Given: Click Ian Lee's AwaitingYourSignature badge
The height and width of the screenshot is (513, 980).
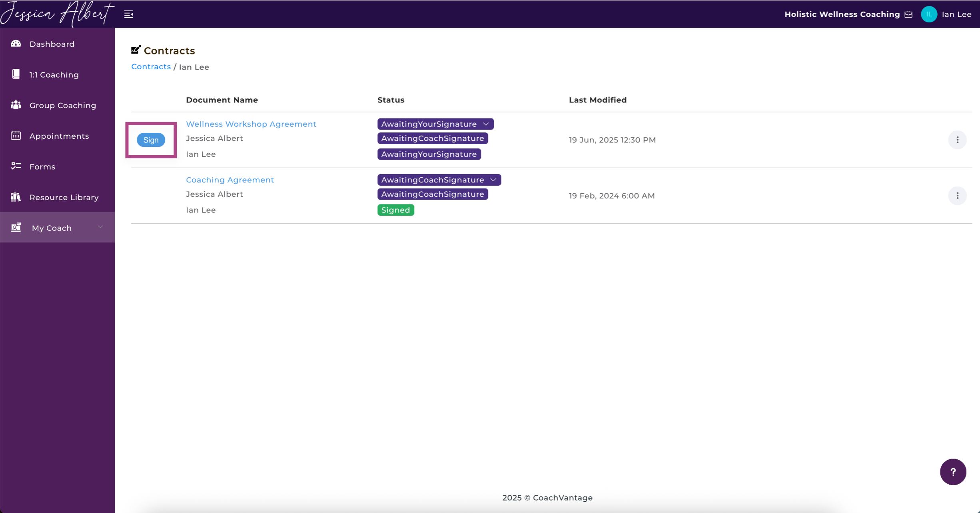Looking at the screenshot, I should click(429, 154).
